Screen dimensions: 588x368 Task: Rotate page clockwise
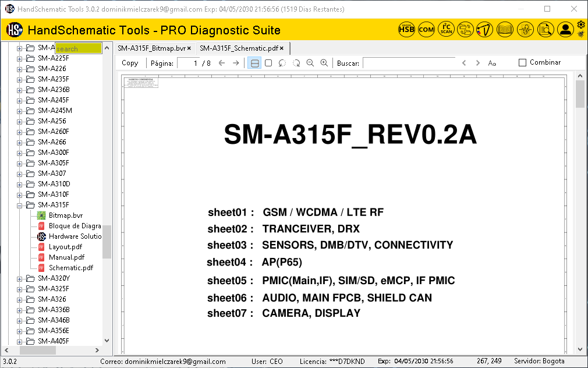pos(296,63)
